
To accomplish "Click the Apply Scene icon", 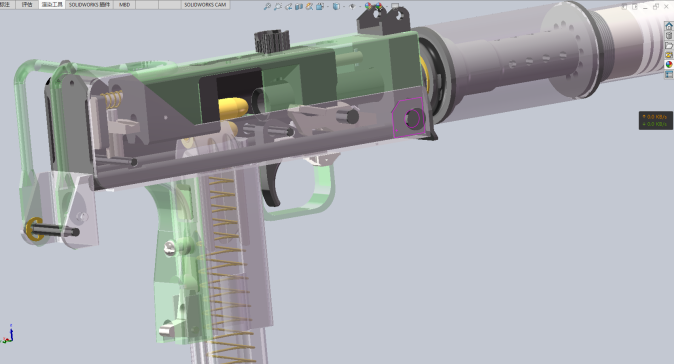I will point(379,6).
